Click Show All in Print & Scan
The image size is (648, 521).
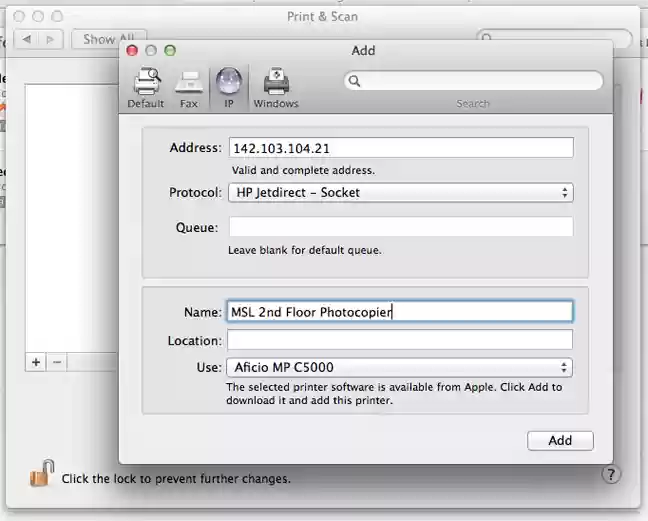coord(109,39)
